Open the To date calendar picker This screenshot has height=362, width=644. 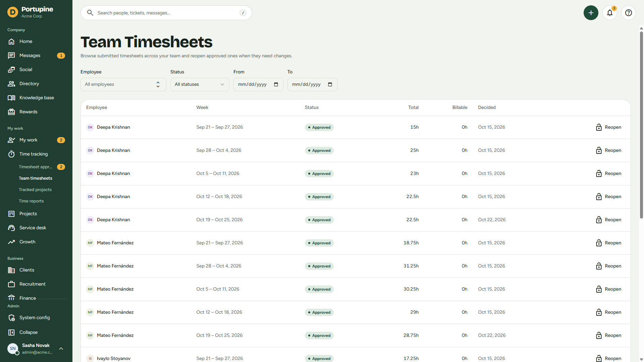pos(330,84)
